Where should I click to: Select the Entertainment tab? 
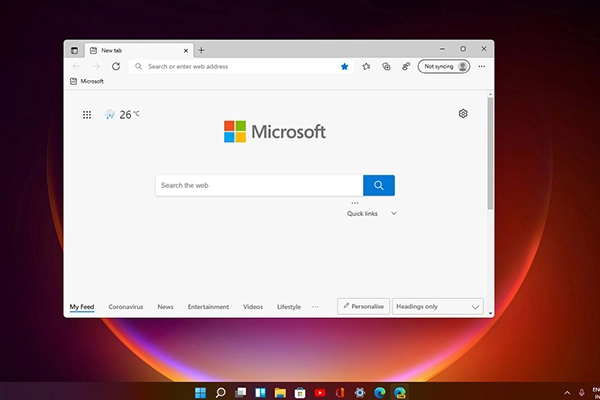(x=208, y=307)
